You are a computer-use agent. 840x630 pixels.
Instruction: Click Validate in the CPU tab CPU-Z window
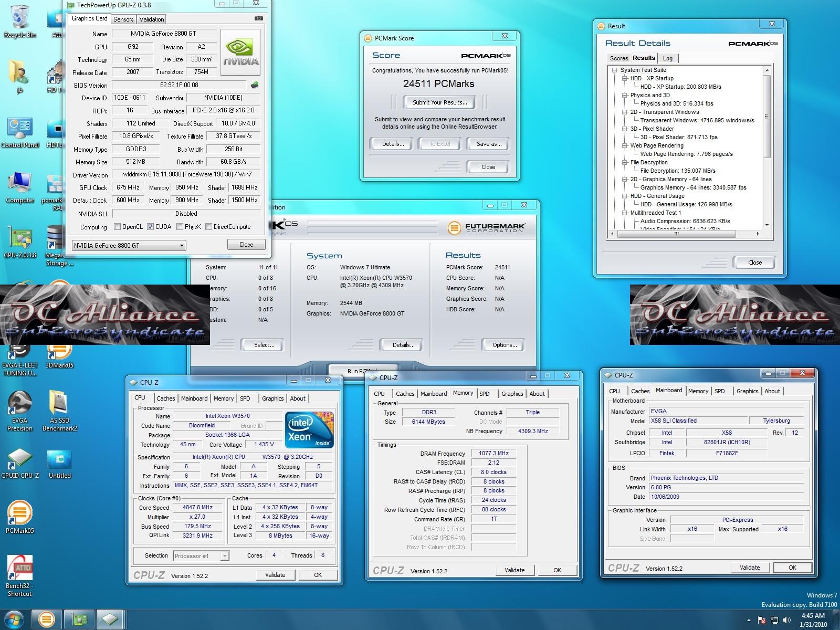pos(275,575)
